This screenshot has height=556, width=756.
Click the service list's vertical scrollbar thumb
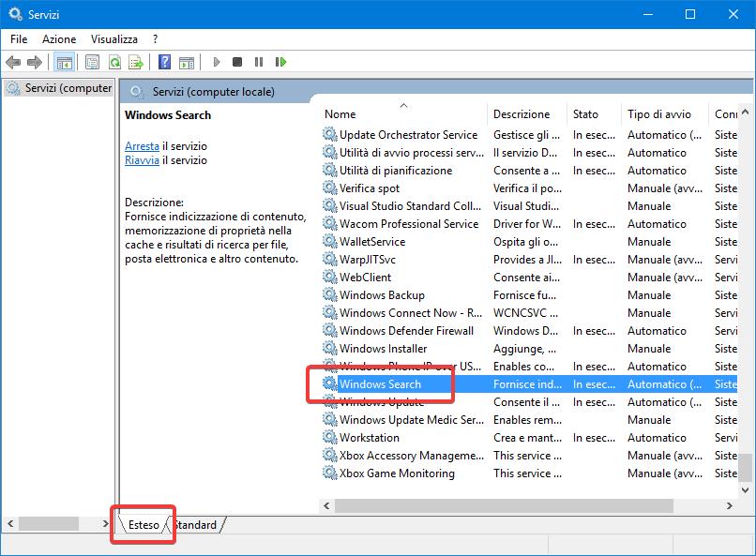(745, 467)
